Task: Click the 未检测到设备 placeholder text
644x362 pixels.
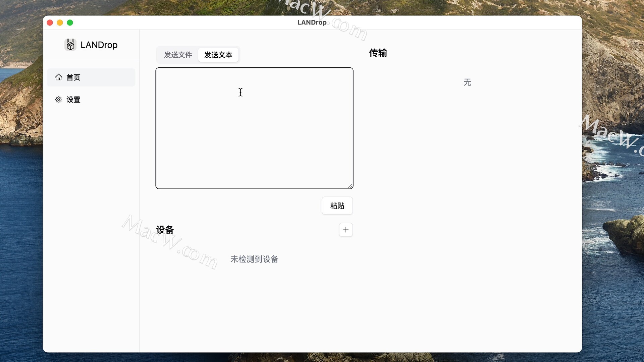Action: point(254,259)
